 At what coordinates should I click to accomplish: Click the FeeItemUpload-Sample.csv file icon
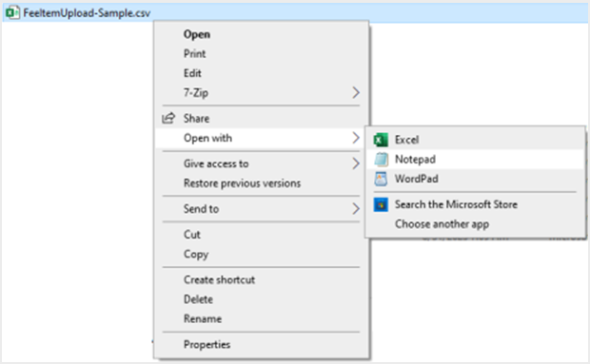tap(12, 12)
